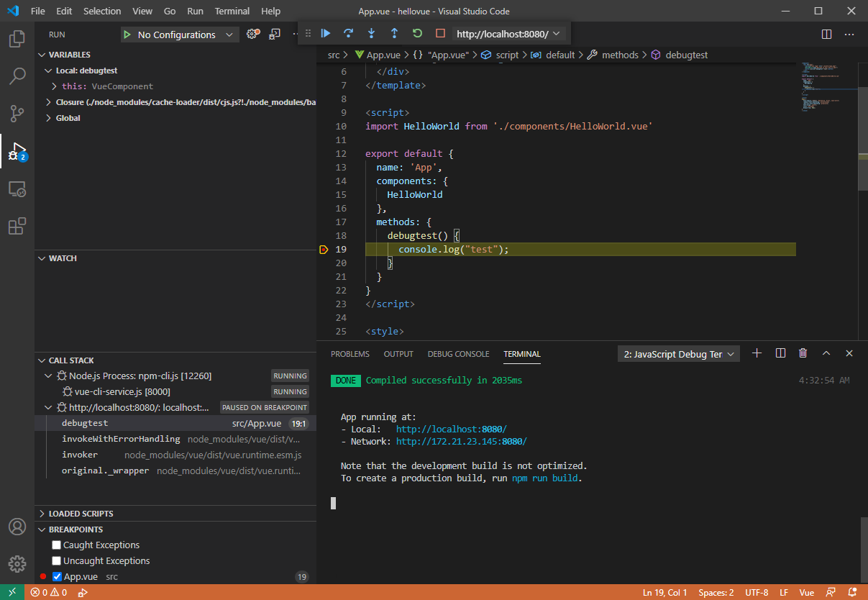868x600 pixels.
Task: Expand the 'this: VueComponent' variable
Action: point(55,86)
